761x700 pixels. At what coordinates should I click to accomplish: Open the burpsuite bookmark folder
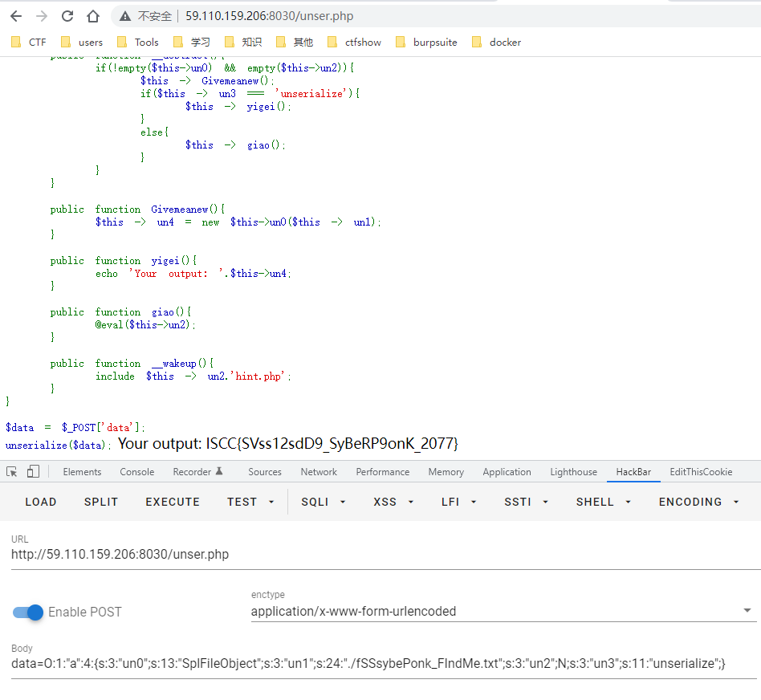[x=426, y=43]
